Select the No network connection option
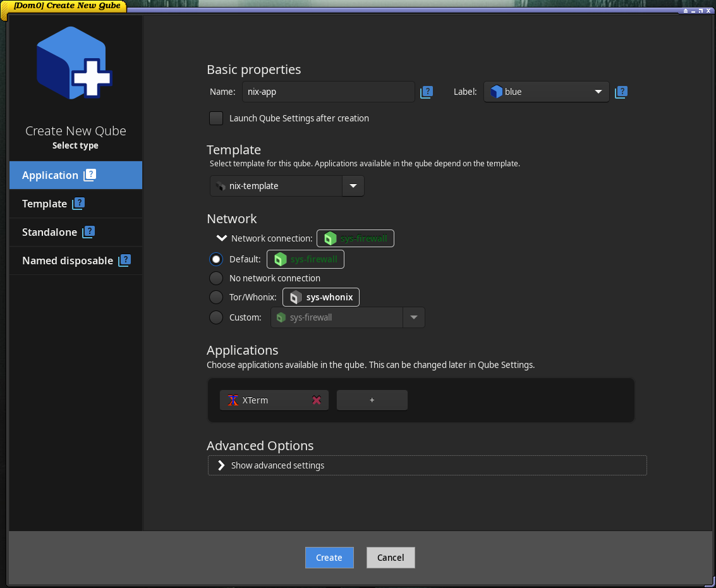The height and width of the screenshot is (588, 716). (x=215, y=278)
